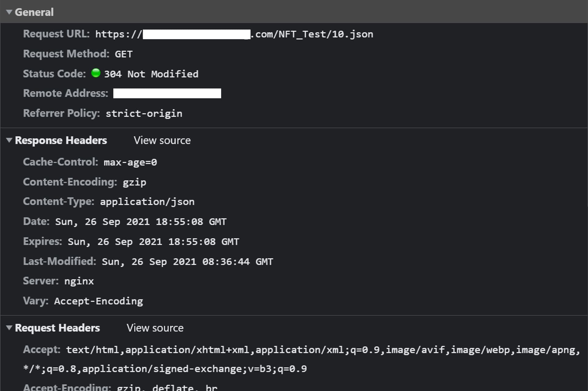Select the strict-origin Referrer Policy value

click(144, 114)
